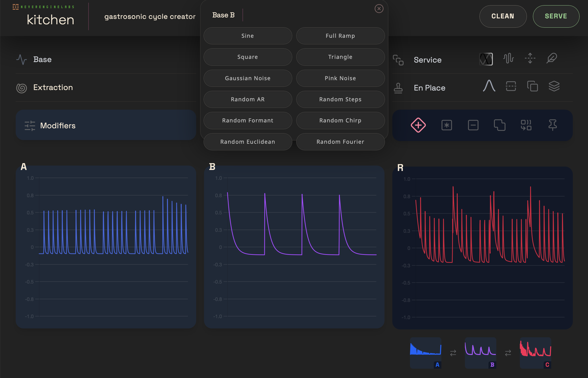Pick Gaussian Noise as the Base B waveform
This screenshot has width=588, height=378.
(x=247, y=78)
